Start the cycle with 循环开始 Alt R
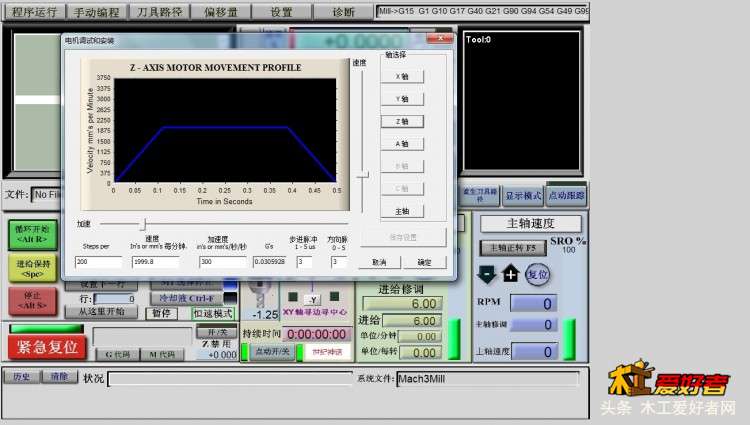Screen dimensions: 750x425 tap(33, 234)
